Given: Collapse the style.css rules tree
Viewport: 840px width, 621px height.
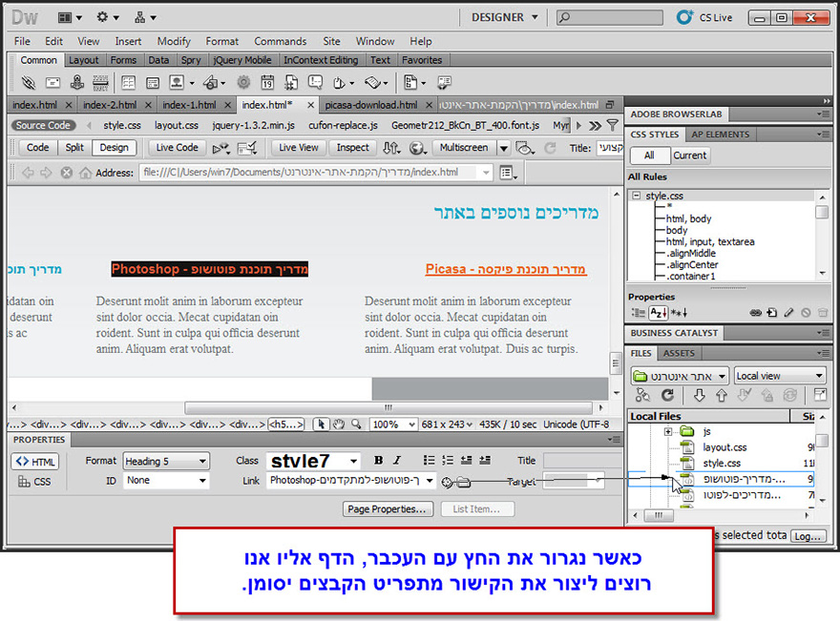Looking at the screenshot, I should point(636,196).
